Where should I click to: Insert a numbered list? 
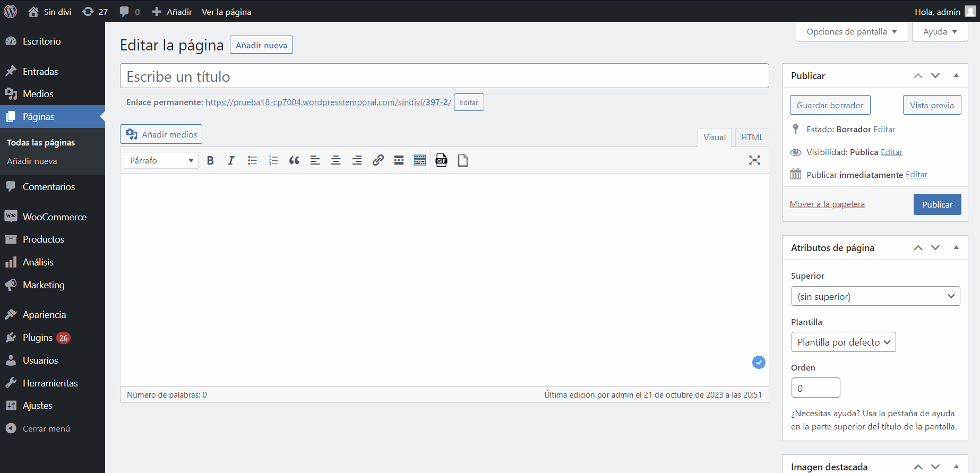tap(273, 160)
